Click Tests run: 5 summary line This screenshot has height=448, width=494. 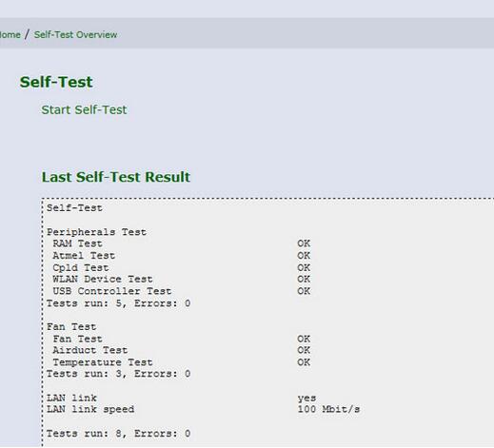[118, 303]
